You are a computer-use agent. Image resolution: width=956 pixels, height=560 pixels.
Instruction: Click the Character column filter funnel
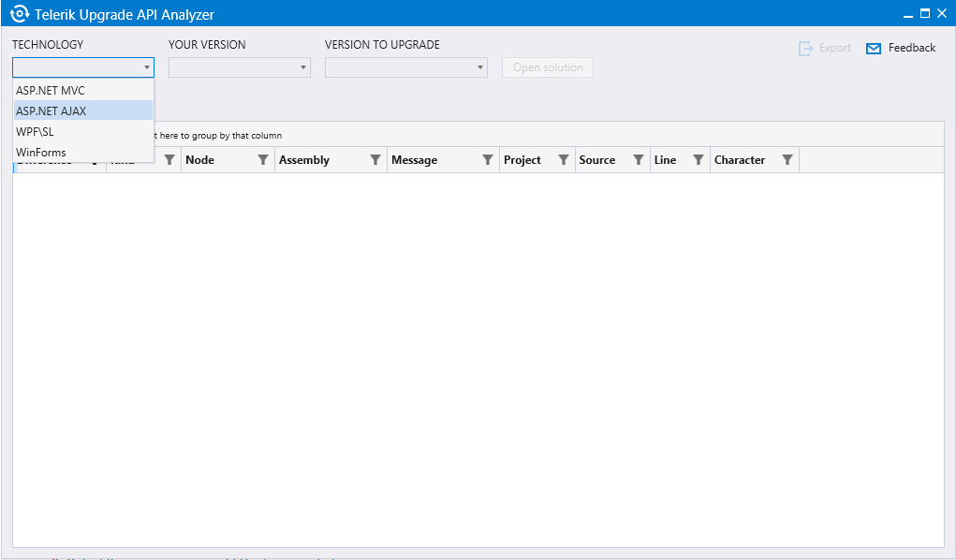(787, 160)
